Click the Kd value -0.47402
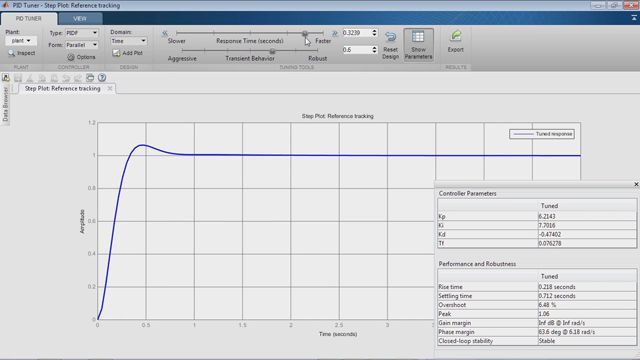Screen dimensions: 640x360 click(x=587, y=234)
